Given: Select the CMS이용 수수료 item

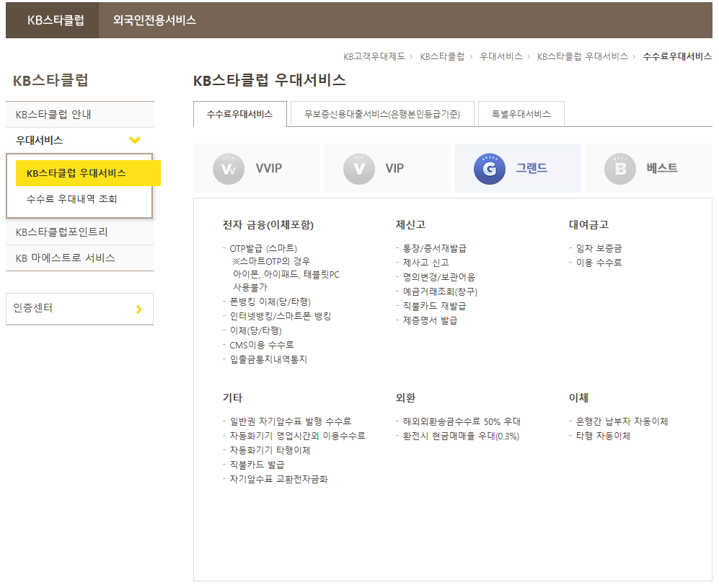Looking at the screenshot, I should [x=262, y=345].
